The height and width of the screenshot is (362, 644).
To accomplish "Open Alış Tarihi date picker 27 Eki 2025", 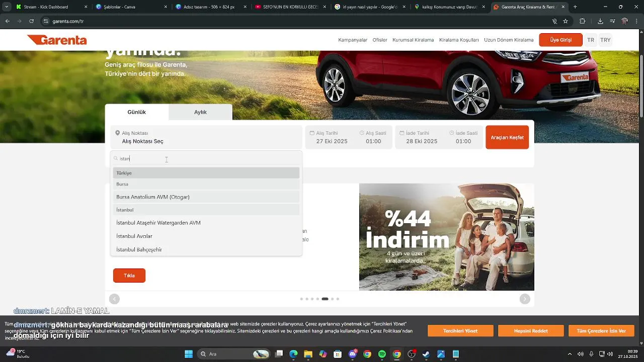I will (332, 141).
